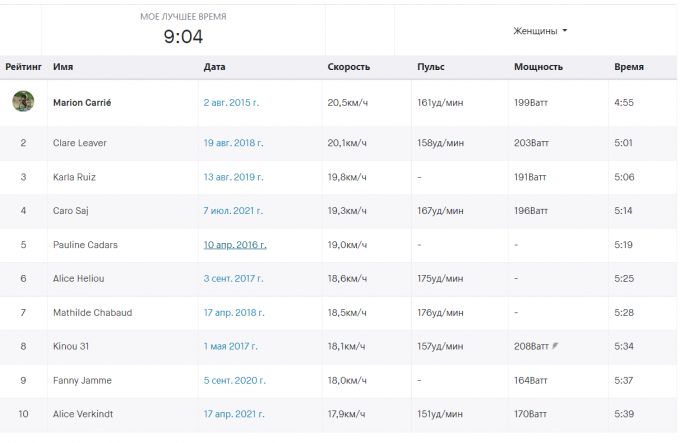Open Kinou 31's 1 мая 2017 г. activity
The width and height of the screenshot is (680, 443).
[231, 347]
